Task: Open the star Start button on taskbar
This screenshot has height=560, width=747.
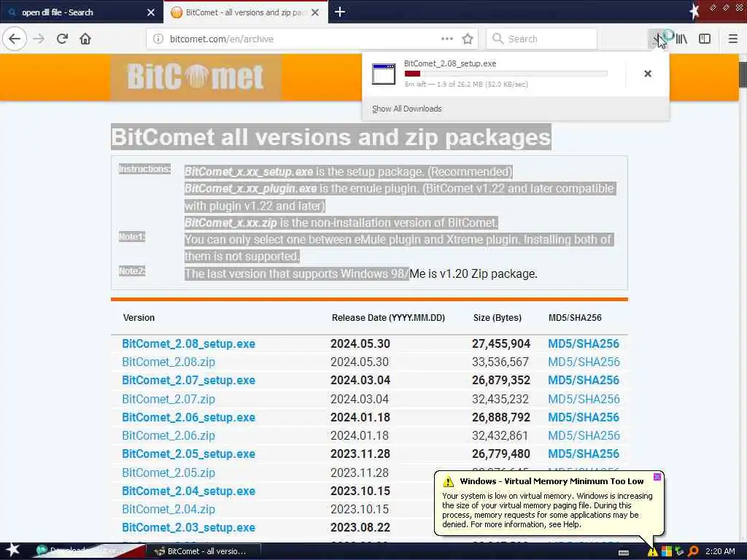Action: [x=12, y=551]
